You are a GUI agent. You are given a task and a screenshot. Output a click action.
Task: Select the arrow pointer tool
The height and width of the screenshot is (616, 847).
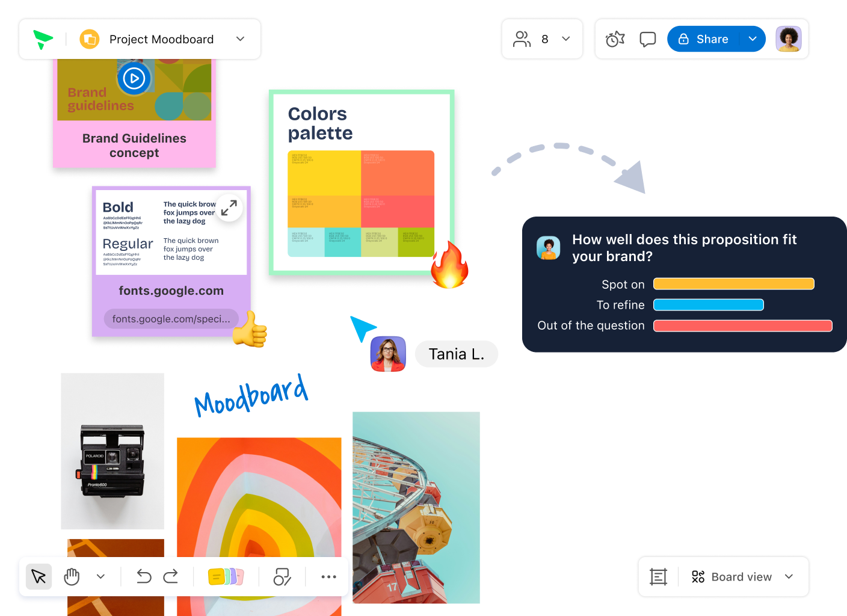point(39,577)
